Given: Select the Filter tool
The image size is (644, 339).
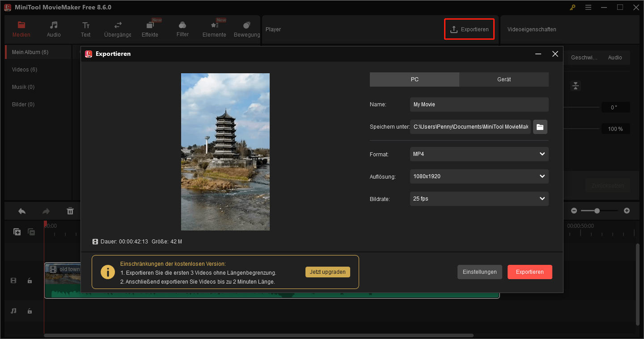Looking at the screenshot, I should (x=182, y=29).
